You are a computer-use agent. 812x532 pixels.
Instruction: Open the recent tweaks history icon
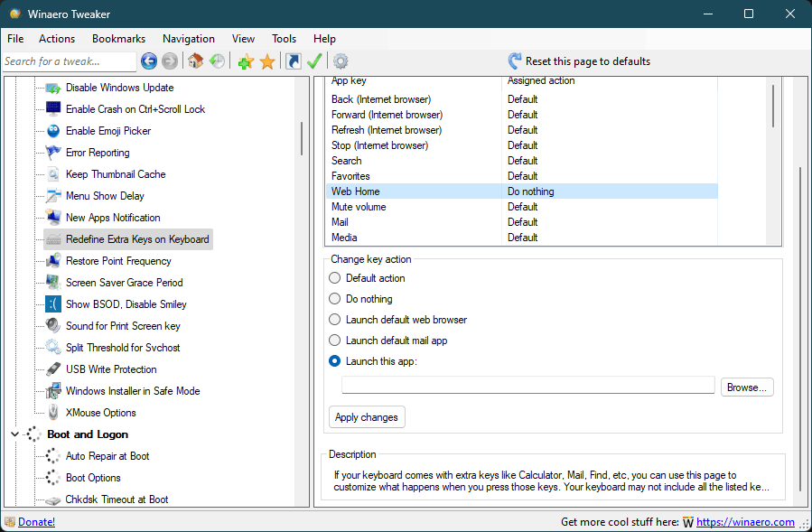coord(217,61)
